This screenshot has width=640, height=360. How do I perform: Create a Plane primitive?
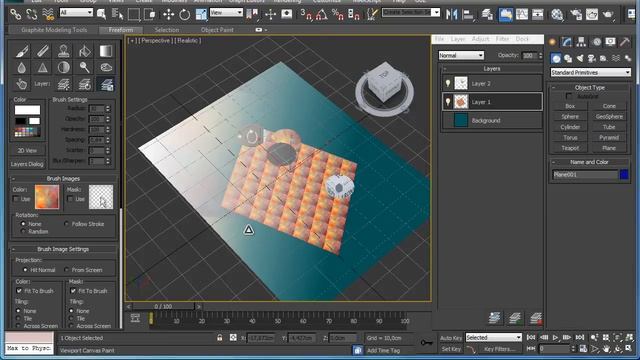click(609, 148)
